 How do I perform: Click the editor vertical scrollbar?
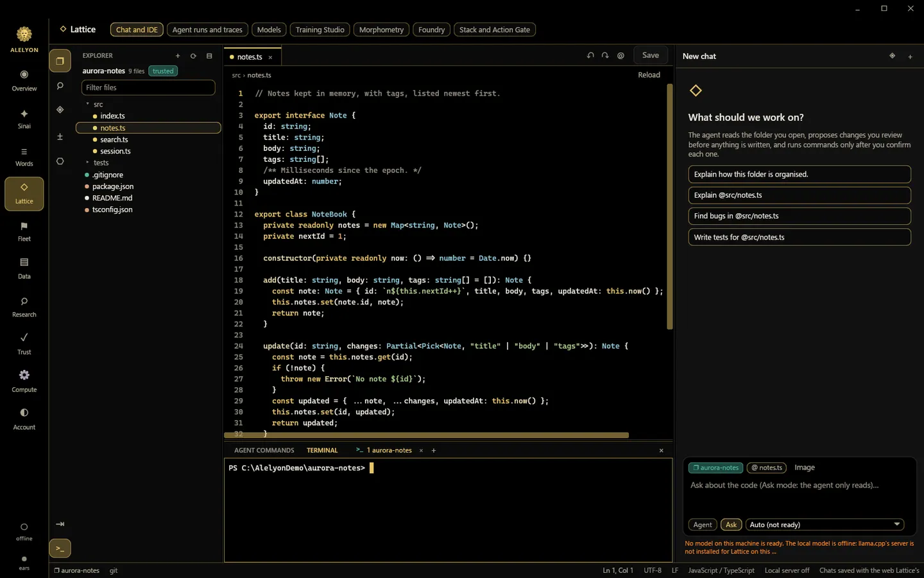click(x=670, y=207)
